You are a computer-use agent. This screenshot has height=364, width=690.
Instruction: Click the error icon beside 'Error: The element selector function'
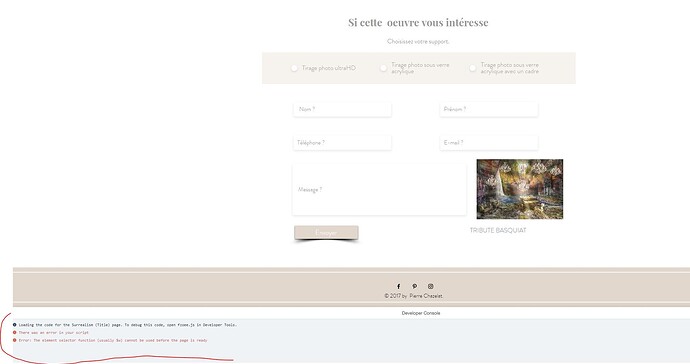15,340
